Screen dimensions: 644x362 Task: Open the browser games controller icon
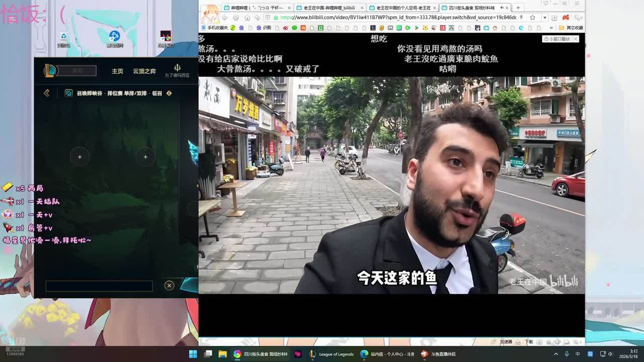566,18
